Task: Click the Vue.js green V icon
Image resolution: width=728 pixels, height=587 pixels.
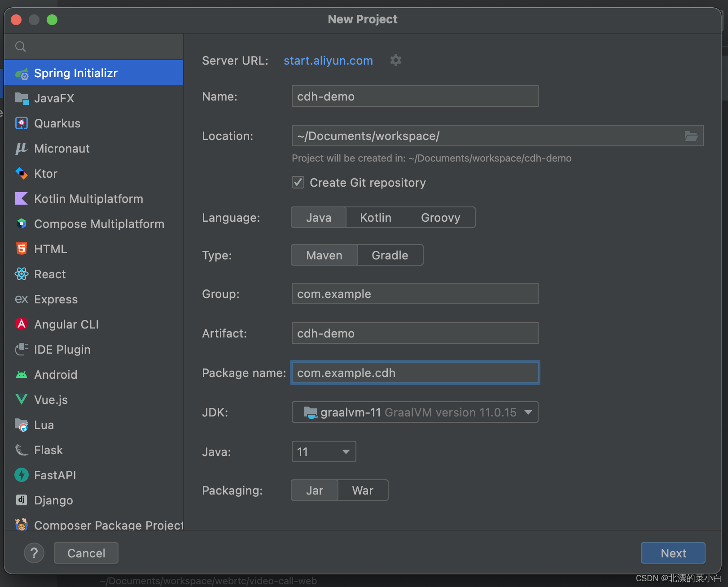Action: 22,399
